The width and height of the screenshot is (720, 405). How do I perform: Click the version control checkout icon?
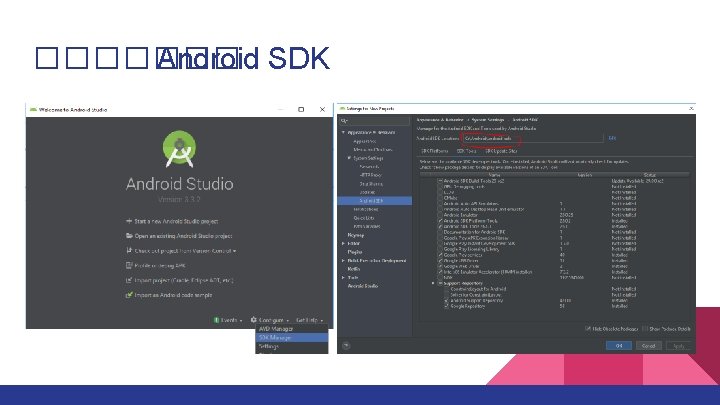point(129,251)
